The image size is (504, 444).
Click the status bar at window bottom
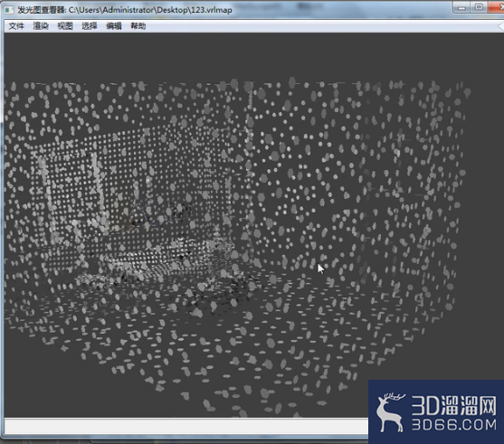[186, 427]
